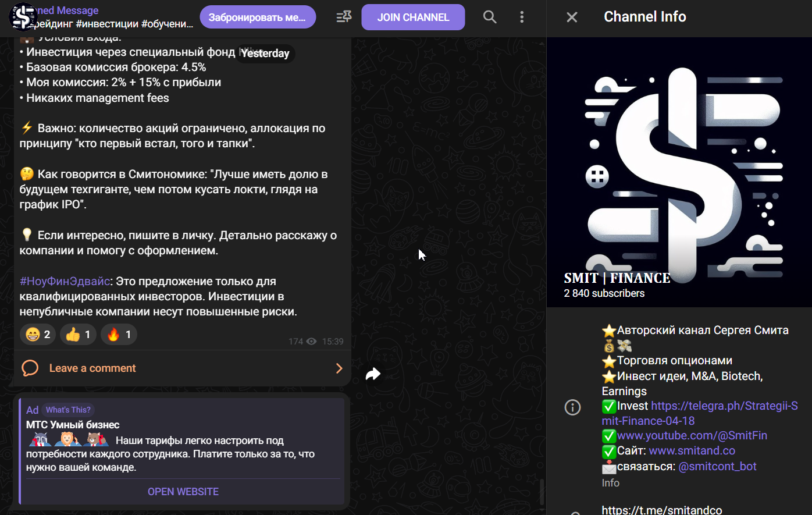Click the МТС Умный бизнес ad title
Screen dimensions: 812x515
tap(73, 425)
